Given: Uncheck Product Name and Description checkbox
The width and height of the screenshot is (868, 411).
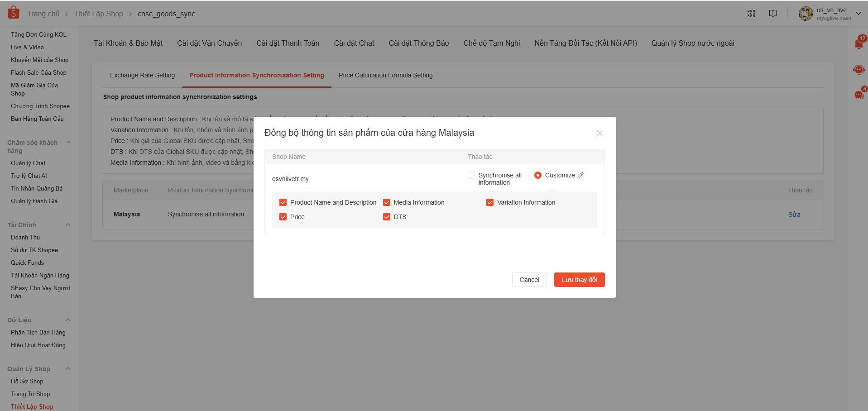Looking at the screenshot, I should point(283,202).
